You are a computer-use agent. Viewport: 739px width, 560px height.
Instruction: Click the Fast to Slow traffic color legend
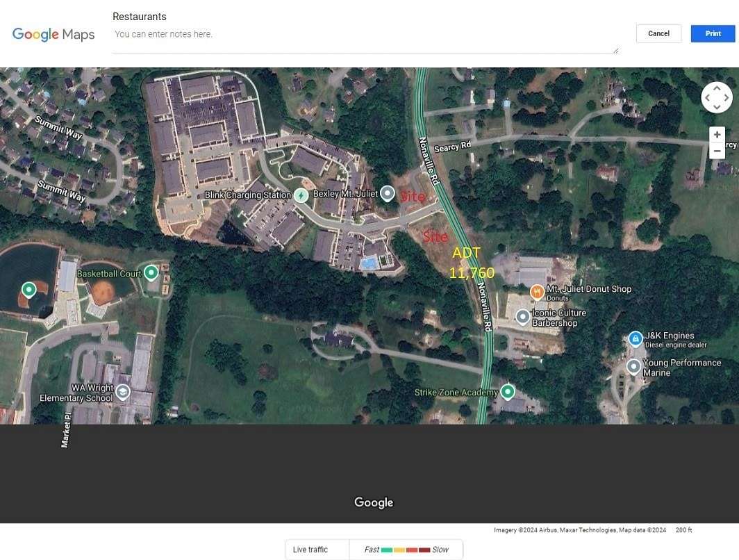(x=406, y=549)
